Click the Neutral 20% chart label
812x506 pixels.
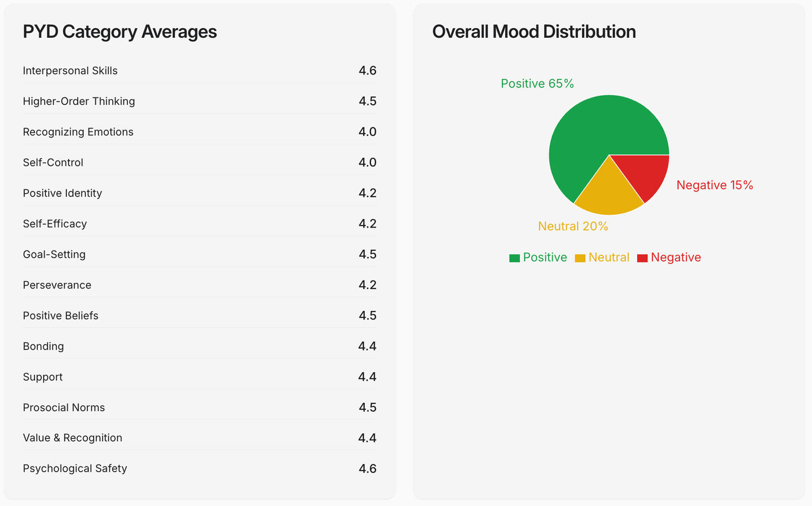coord(573,227)
